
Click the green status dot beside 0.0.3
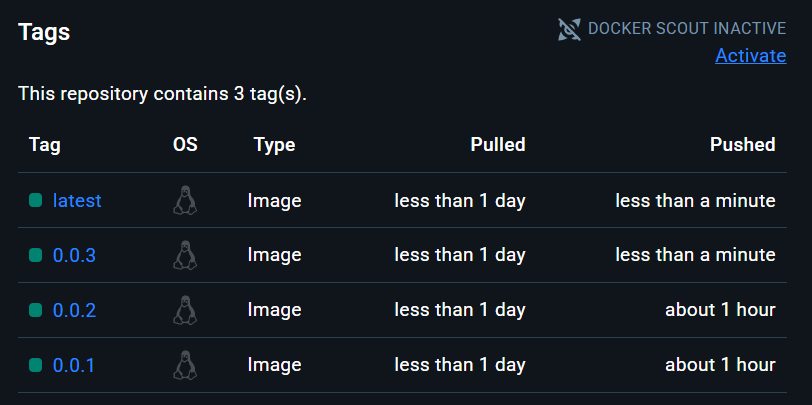pos(35,256)
